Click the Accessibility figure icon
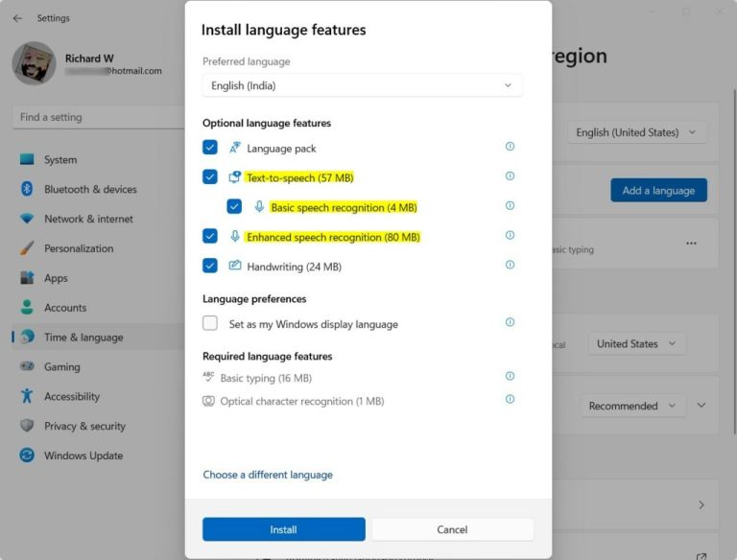Screen dimensions: 737x560 [27, 396]
